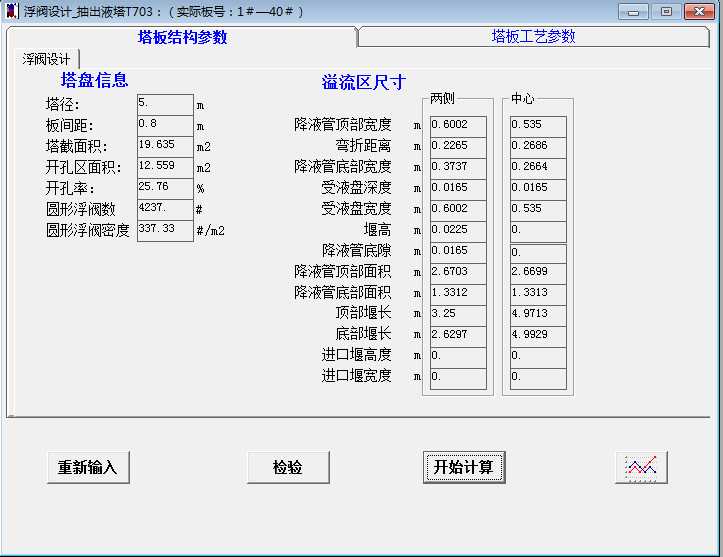Click the 板间距 field showing 0.8

(x=165, y=126)
